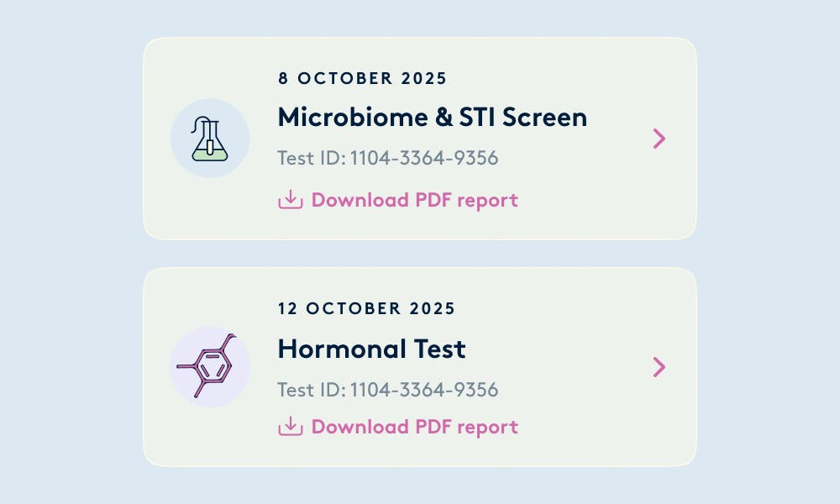The image size is (840, 504).
Task: Click the pink arrow on the bottom card
Action: pyautogui.click(x=659, y=366)
